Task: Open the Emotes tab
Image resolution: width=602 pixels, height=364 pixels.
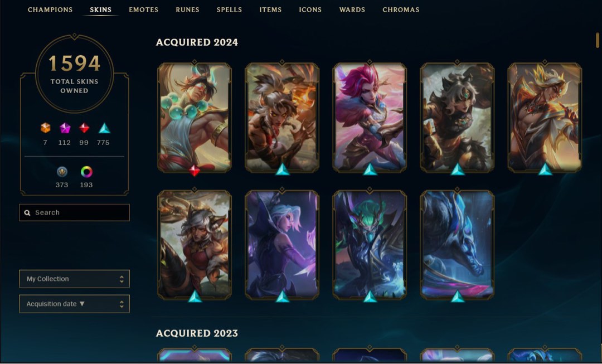Action: click(144, 9)
